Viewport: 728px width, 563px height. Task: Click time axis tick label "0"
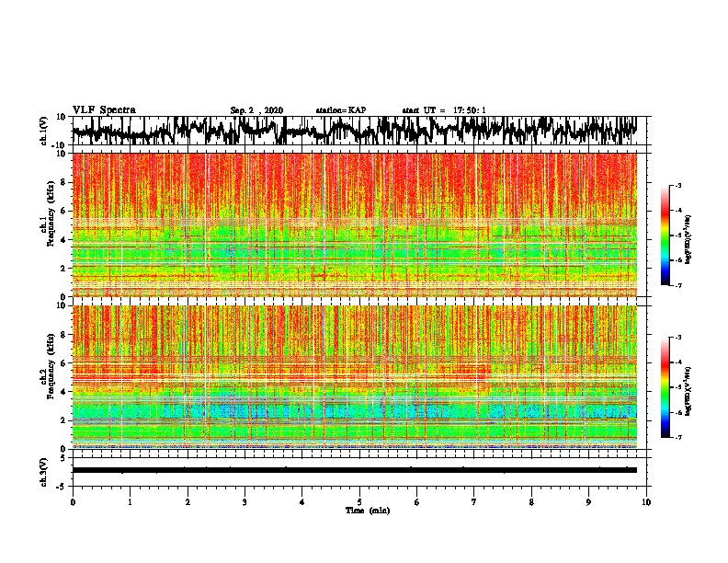73,502
